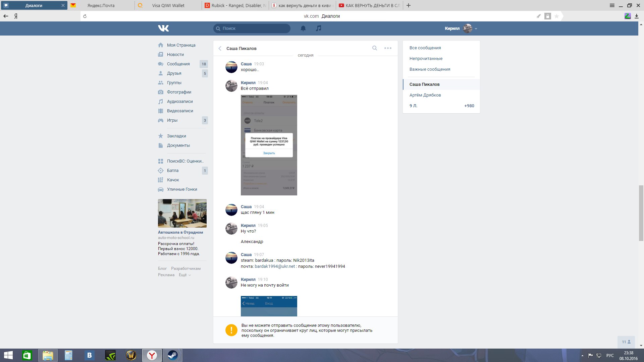The width and height of the screenshot is (644, 362).
Task: Click the Документы page icon
Action: tap(161, 145)
